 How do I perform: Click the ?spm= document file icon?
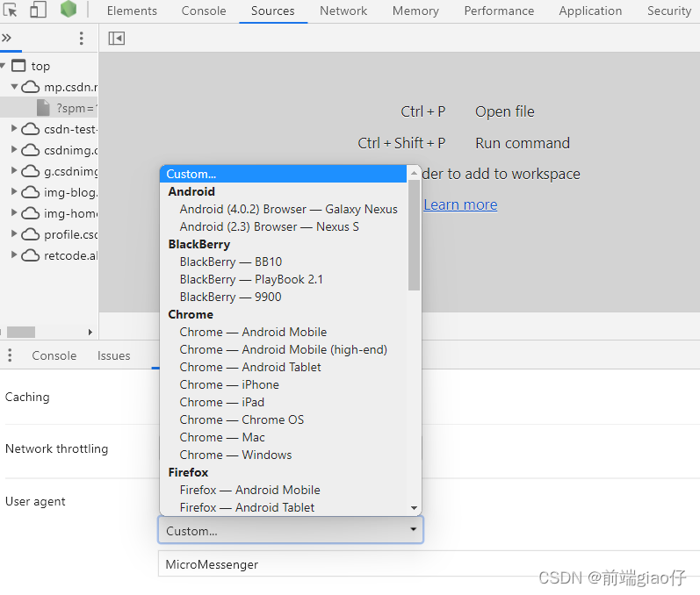(x=43, y=108)
